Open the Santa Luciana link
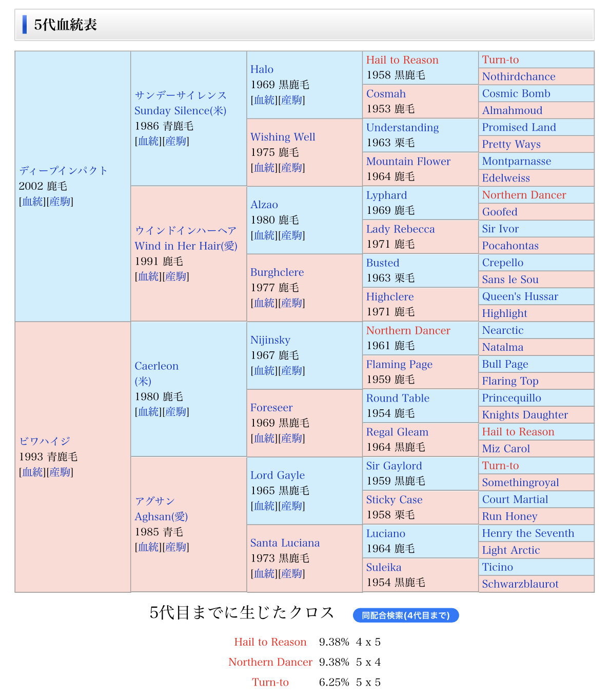The image size is (610, 700). point(285,543)
